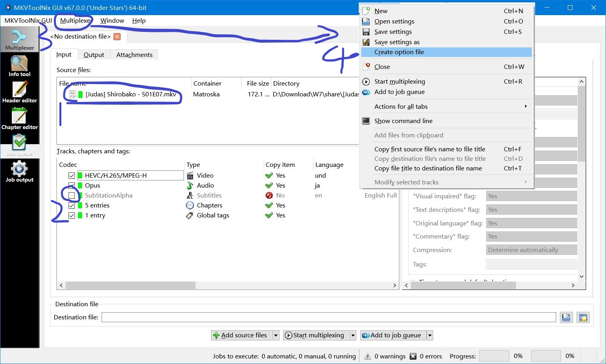Switch to the Attachments tab
The image size is (606, 364).
tap(134, 55)
